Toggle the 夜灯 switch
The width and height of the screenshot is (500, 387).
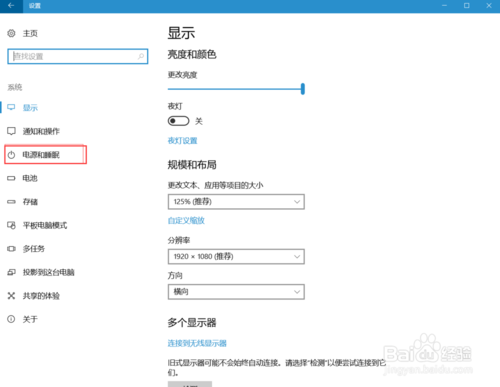click(x=178, y=121)
